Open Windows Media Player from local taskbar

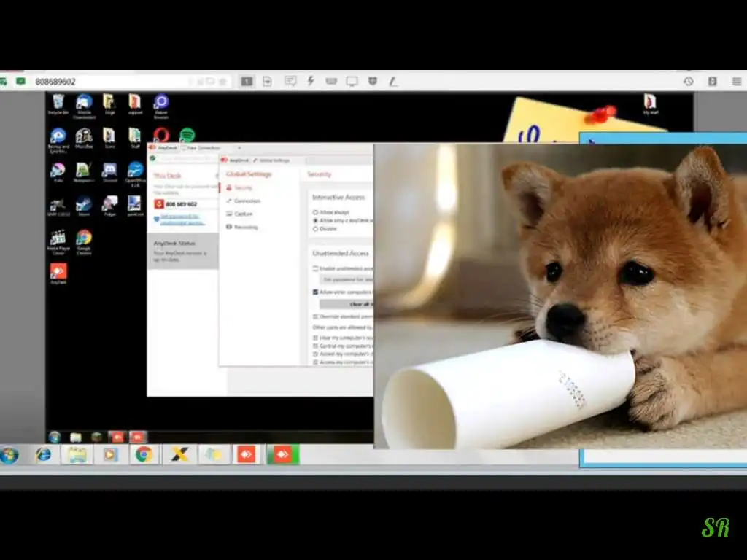109,455
